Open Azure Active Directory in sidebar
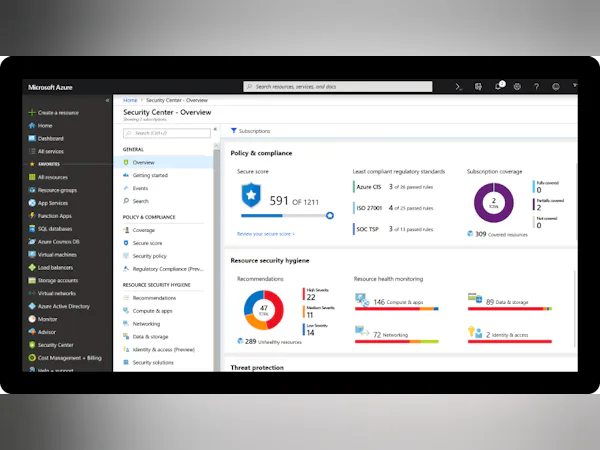 [x=59, y=306]
